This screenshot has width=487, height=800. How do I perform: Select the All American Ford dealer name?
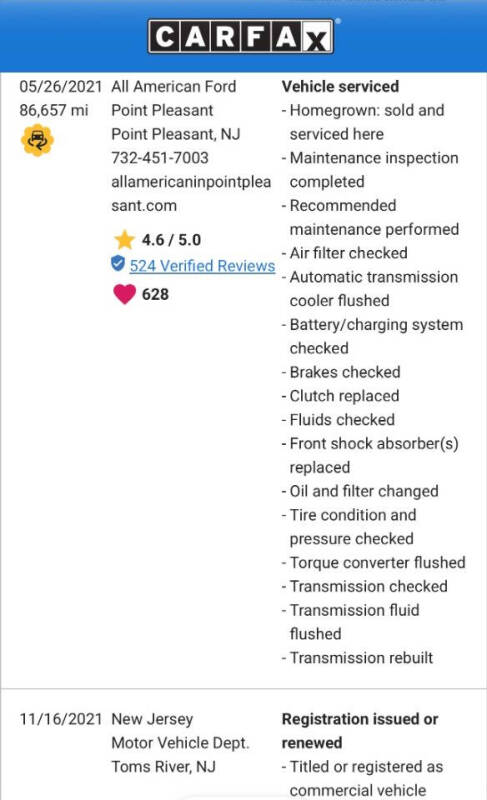pyautogui.click(x=173, y=87)
